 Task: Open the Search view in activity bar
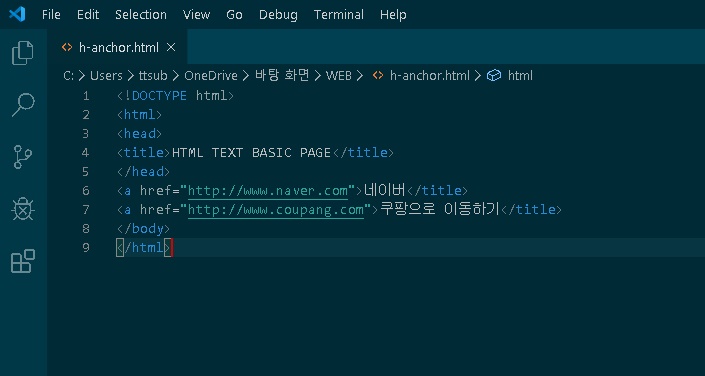(x=23, y=105)
